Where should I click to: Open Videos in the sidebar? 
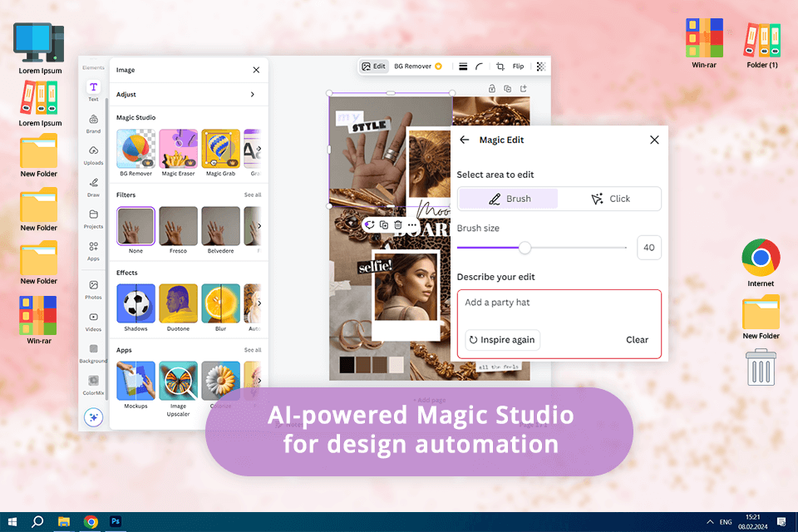[x=93, y=321]
